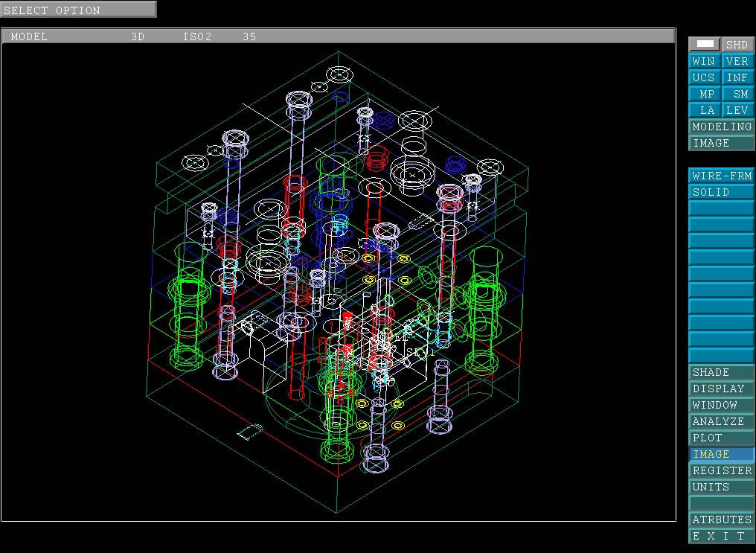Screen dimensions: 756x553
Task: Open the UCS coordinate option
Action: coord(704,77)
